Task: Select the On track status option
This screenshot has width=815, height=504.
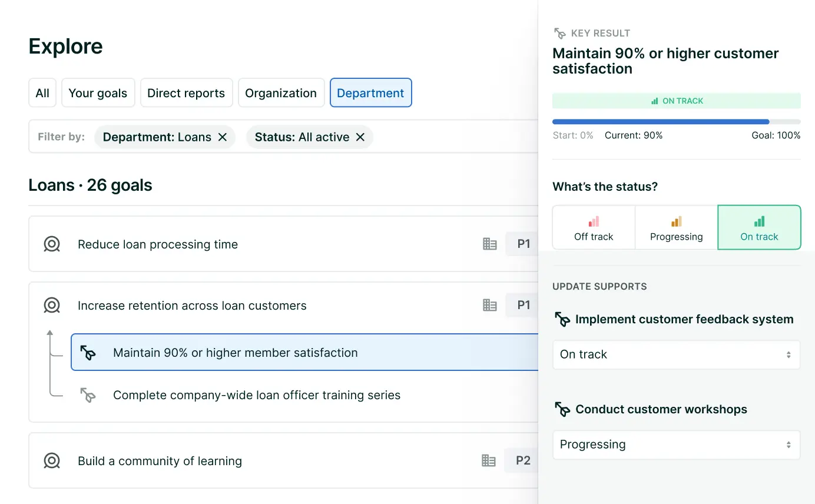Action: 759,228
